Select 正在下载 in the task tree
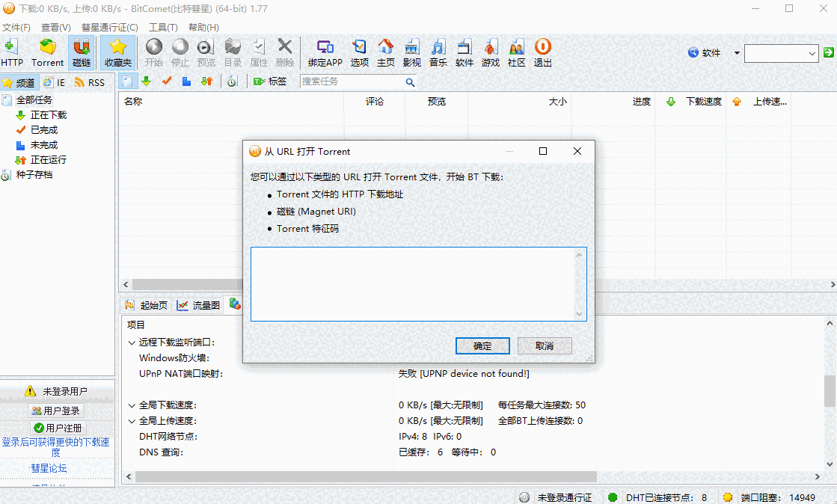The height and width of the screenshot is (504, 837). click(49, 115)
